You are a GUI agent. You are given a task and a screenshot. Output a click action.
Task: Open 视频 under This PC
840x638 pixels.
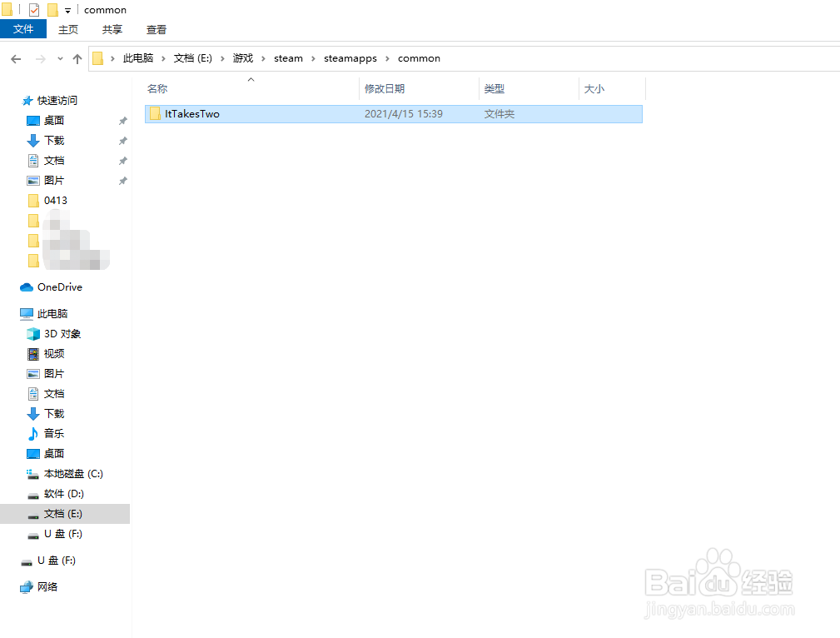tap(54, 353)
